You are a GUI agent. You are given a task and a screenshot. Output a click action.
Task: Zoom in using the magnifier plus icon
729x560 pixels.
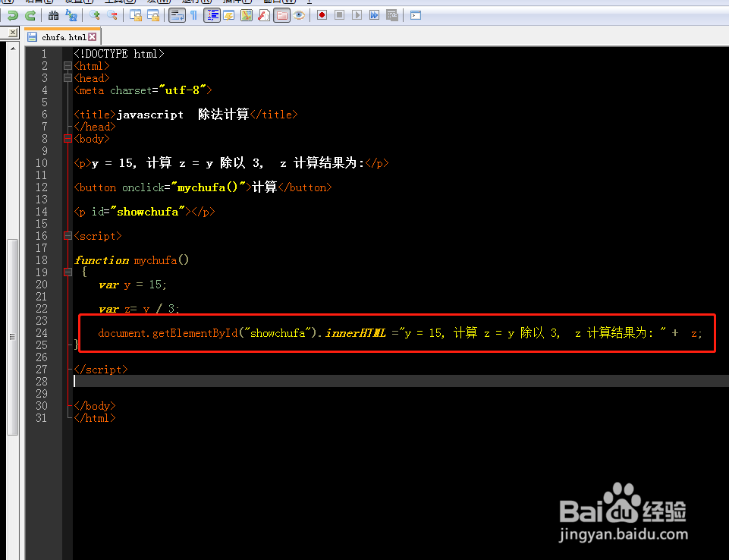coord(94,15)
